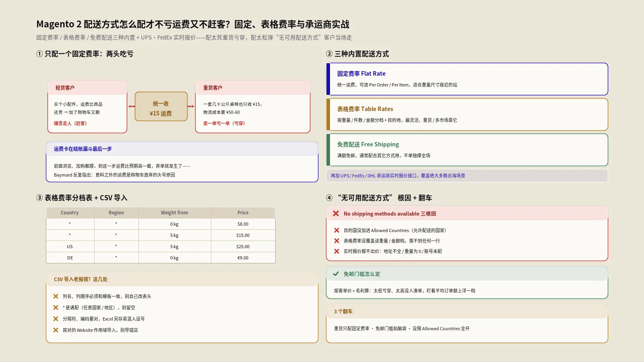Image resolution: width=644 pixels, height=362 pixels.
Task: Click the 一套几十公斤桌椅也只收 ¥15 line
Action: 233,104
